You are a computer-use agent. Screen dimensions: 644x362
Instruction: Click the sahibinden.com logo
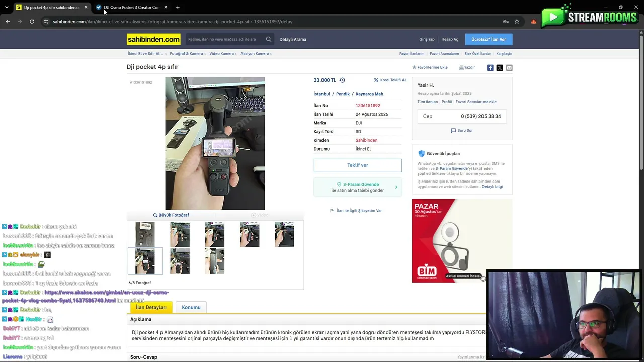pos(153,39)
